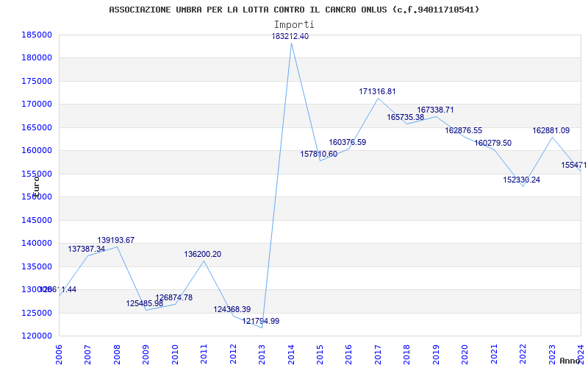Click the 2014 peak value 183212.40
Viewport: 588px width, 368px height.
point(290,36)
